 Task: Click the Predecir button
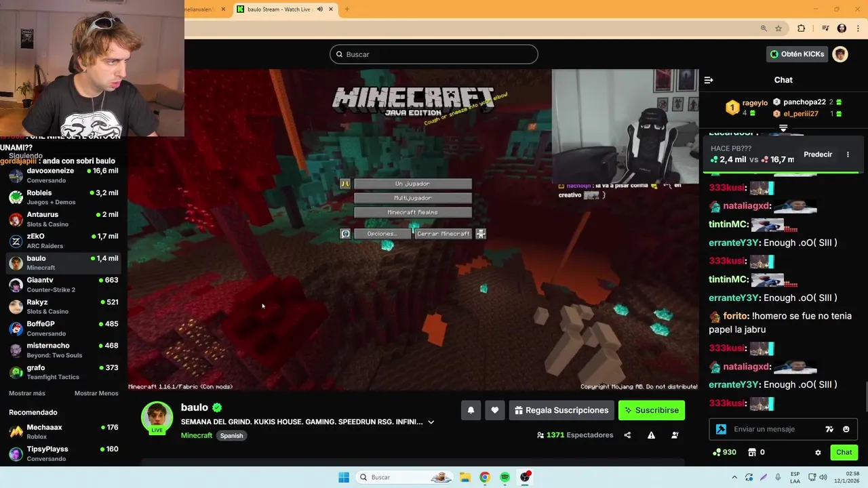coord(818,155)
